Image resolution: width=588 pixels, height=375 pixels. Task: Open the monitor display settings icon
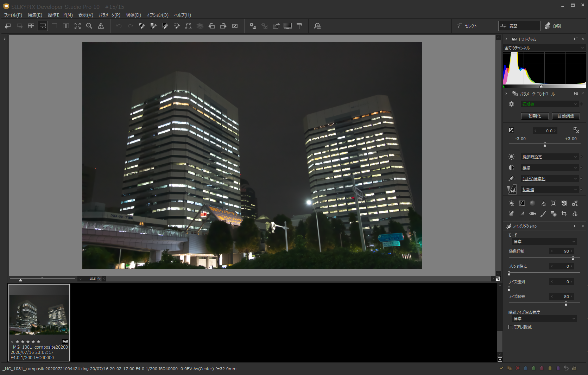tap(287, 26)
